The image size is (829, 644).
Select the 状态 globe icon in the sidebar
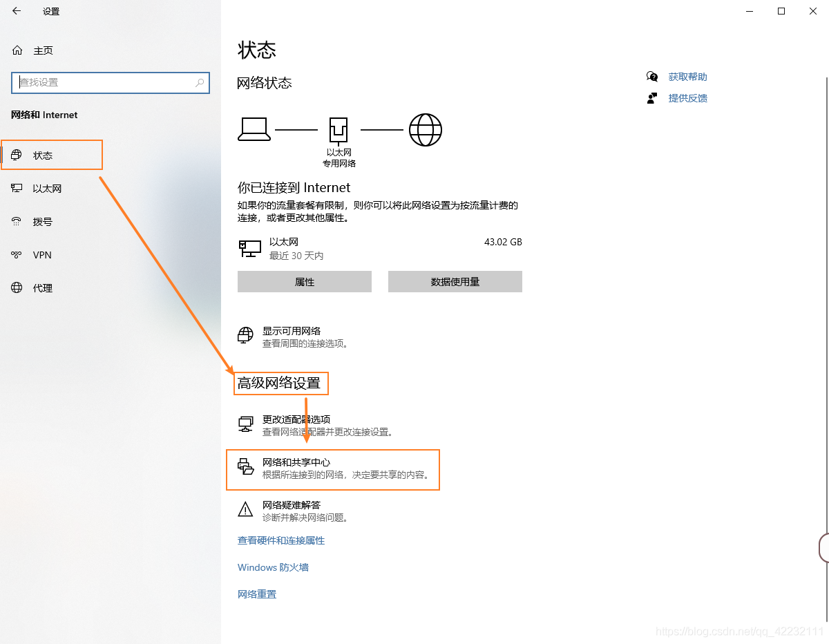17,155
